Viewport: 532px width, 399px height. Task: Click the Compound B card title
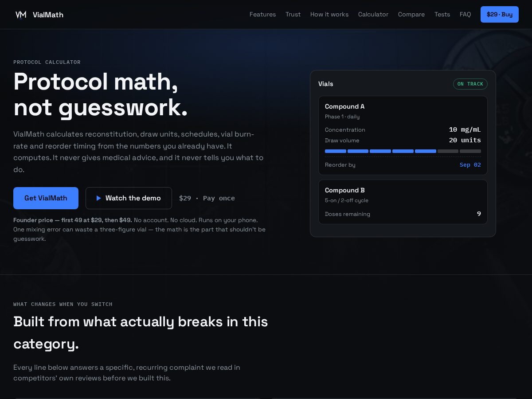tap(345, 190)
